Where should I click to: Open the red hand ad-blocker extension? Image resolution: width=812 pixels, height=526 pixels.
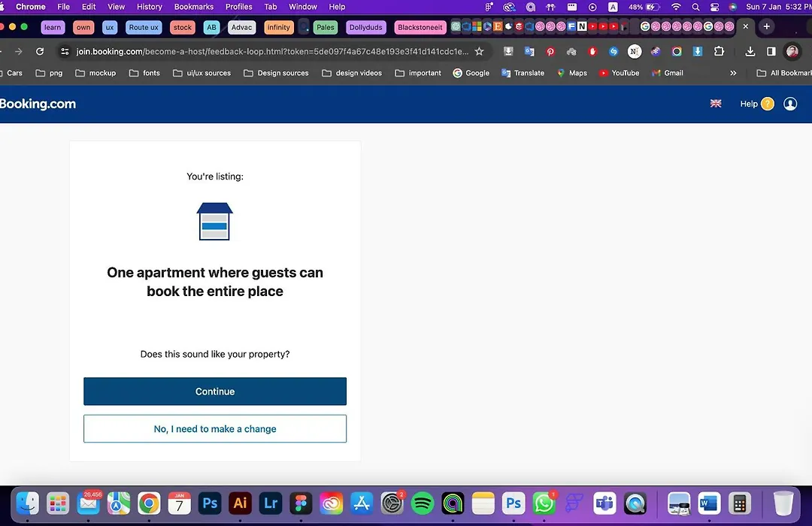[x=592, y=51]
